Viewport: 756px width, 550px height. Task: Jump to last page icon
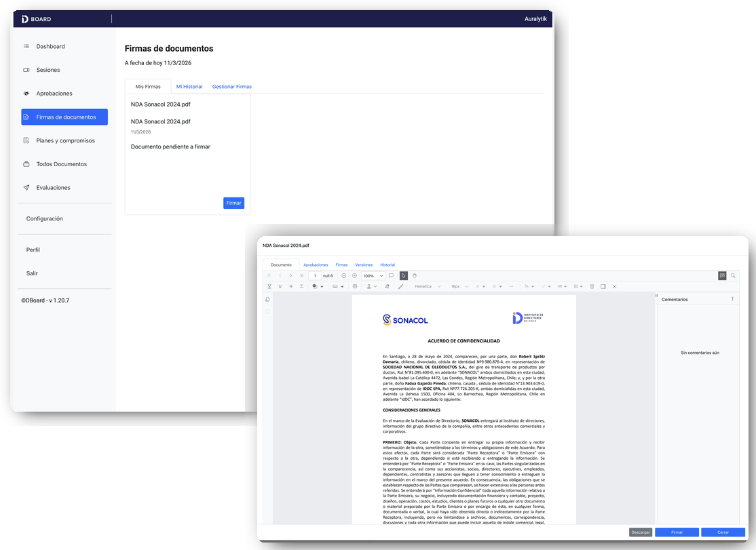tap(301, 275)
